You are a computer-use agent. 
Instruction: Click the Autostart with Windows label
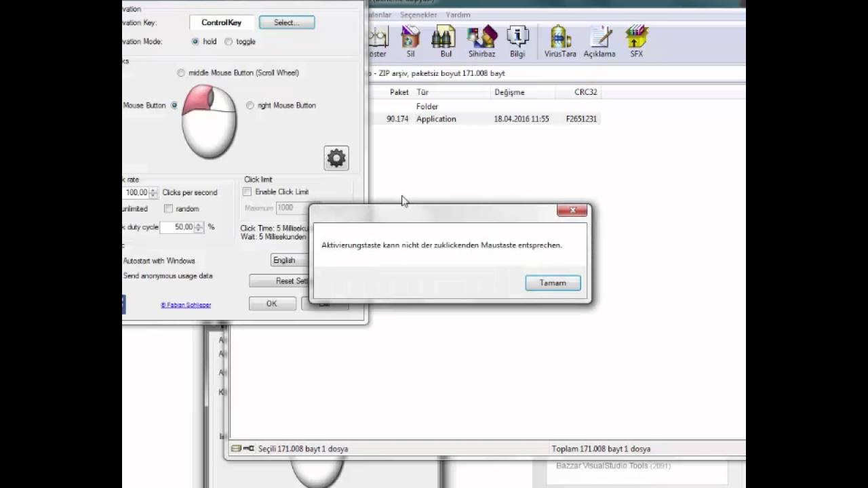pos(159,261)
